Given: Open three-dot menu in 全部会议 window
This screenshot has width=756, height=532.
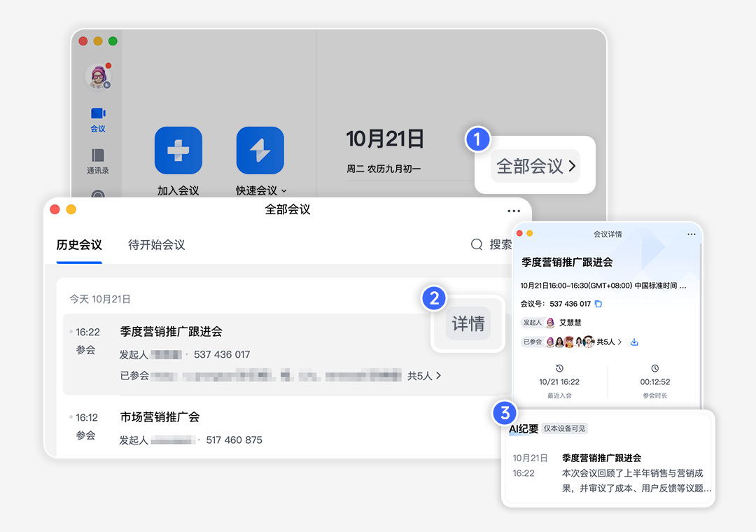Looking at the screenshot, I should pyautogui.click(x=514, y=211).
